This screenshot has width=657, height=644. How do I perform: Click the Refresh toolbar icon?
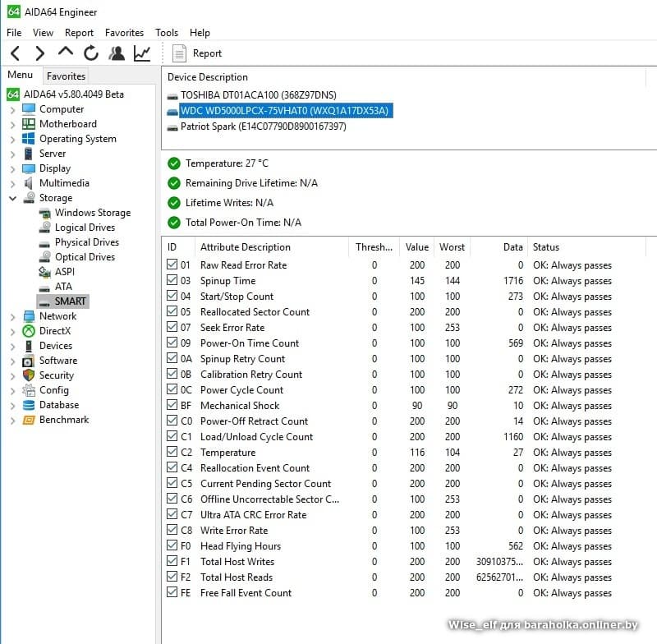coord(91,53)
